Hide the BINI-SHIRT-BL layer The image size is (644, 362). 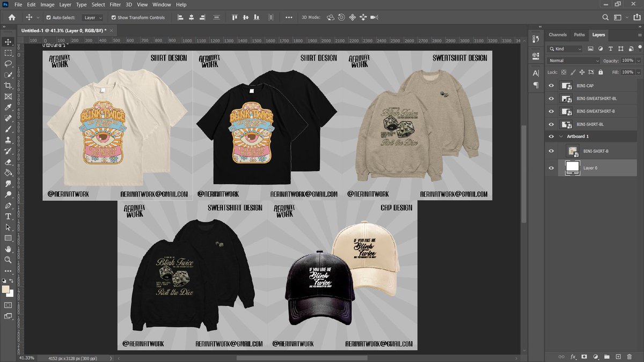[x=551, y=124]
